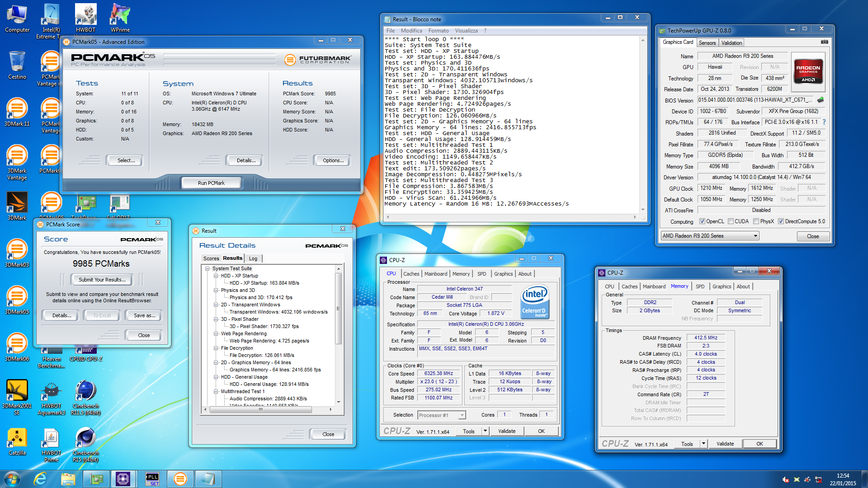Click the Run PCMark button
This screenshot has height=488, width=868.
[x=211, y=183]
